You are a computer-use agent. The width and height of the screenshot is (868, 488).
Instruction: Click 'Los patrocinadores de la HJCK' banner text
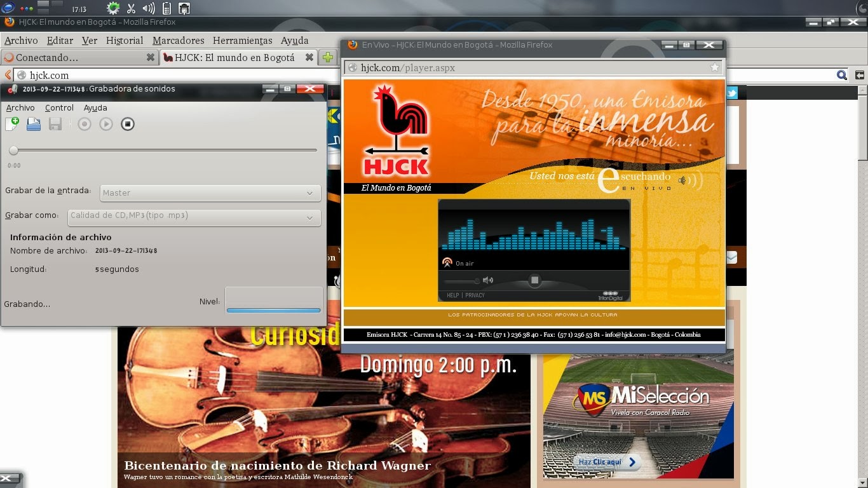click(532, 315)
